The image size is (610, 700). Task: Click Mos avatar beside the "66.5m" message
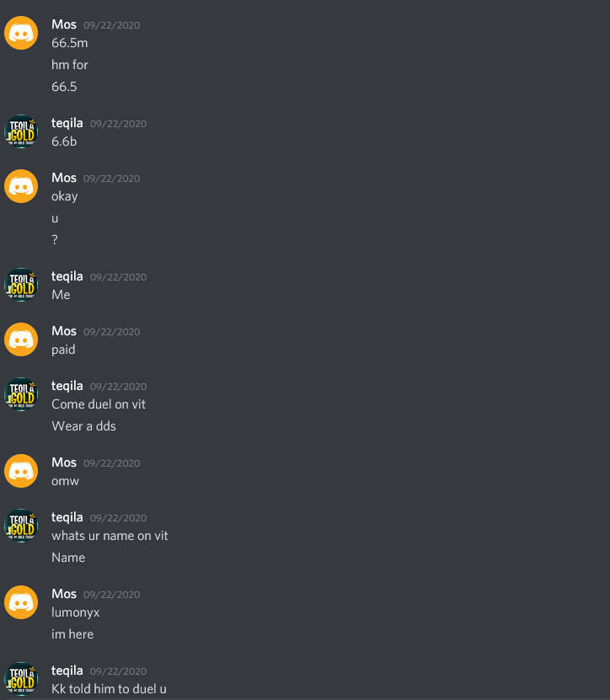pos(21,33)
